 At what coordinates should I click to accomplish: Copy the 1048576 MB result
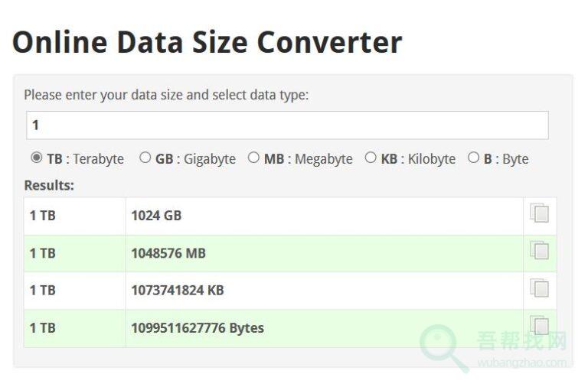coord(540,252)
